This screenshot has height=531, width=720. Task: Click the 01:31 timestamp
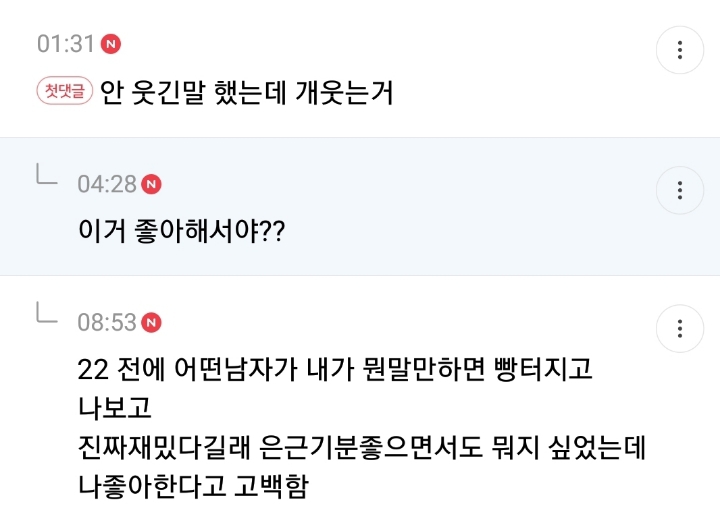66,44
